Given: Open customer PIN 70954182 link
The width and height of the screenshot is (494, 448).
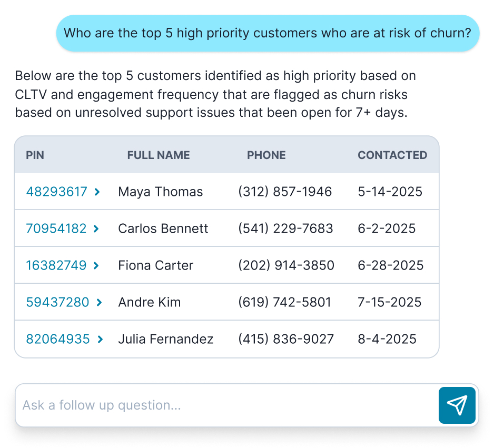Looking at the screenshot, I should click(x=56, y=228).
